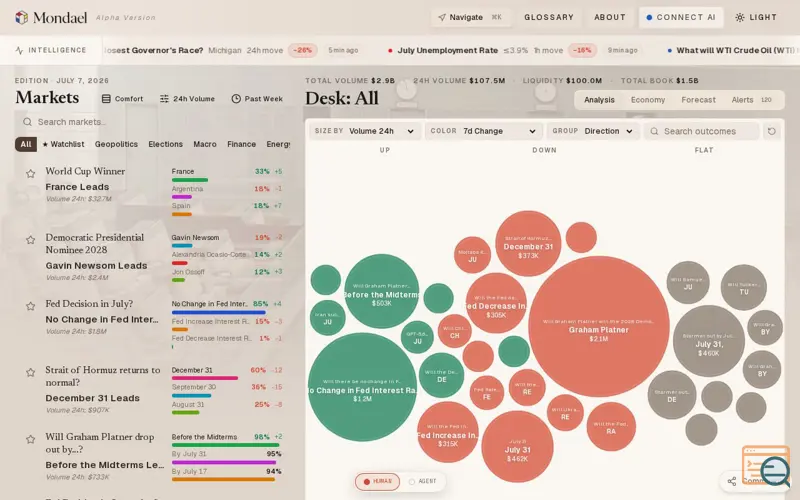
Task: Click the Intelligence pulse icon
Action: [x=19, y=51]
